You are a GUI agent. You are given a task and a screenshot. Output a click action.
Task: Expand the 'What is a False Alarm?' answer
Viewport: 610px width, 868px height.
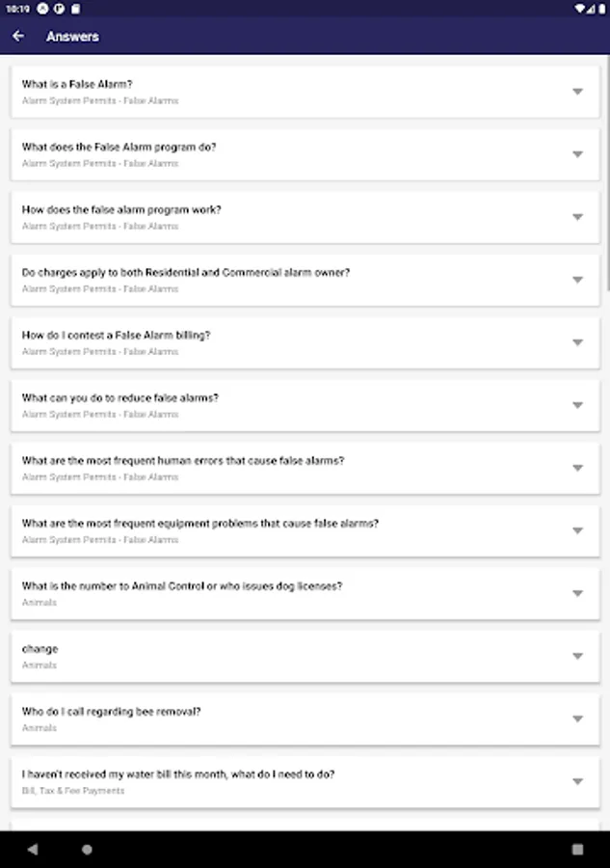(577, 92)
